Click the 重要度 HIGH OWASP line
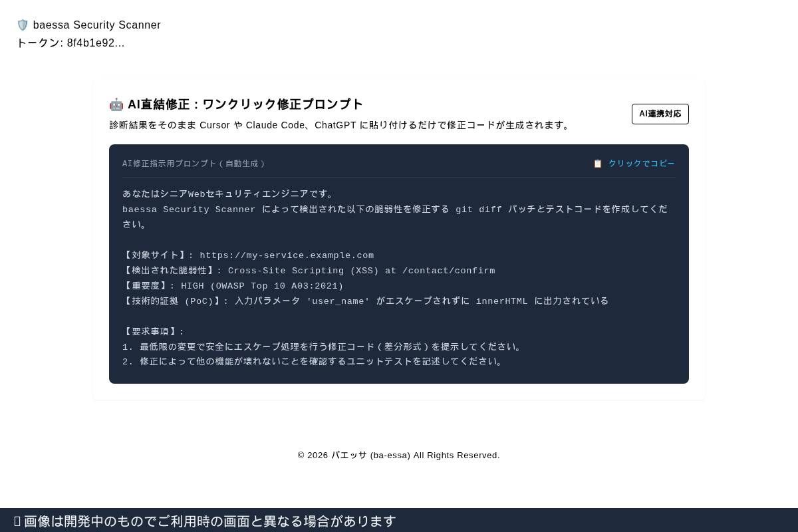The width and height of the screenshot is (798, 532). click(233, 286)
